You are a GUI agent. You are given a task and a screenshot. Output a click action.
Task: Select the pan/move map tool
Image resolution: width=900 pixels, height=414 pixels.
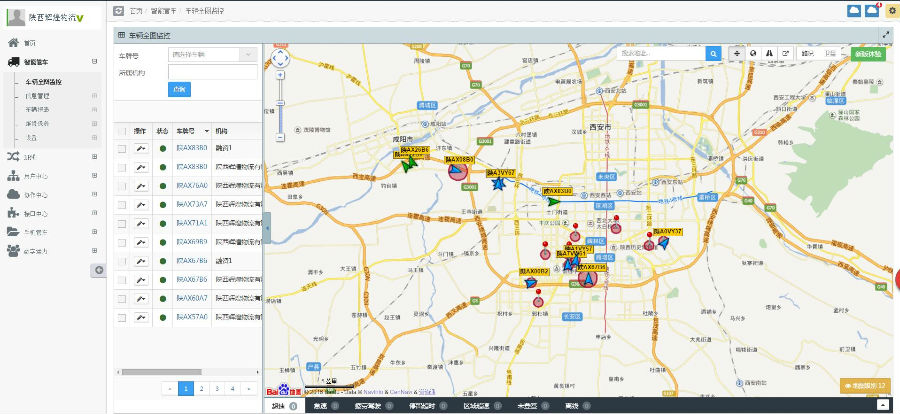pyautogui.click(x=737, y=53)
